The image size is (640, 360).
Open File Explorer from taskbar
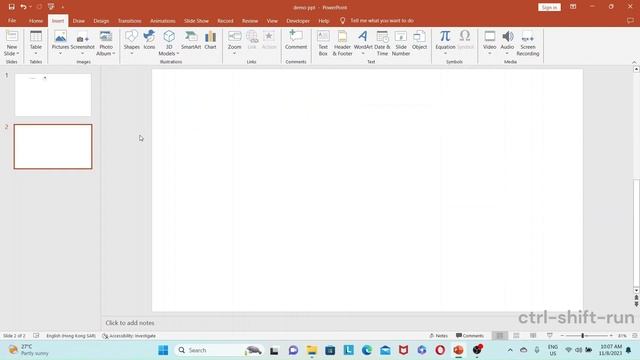click(312, 350)
